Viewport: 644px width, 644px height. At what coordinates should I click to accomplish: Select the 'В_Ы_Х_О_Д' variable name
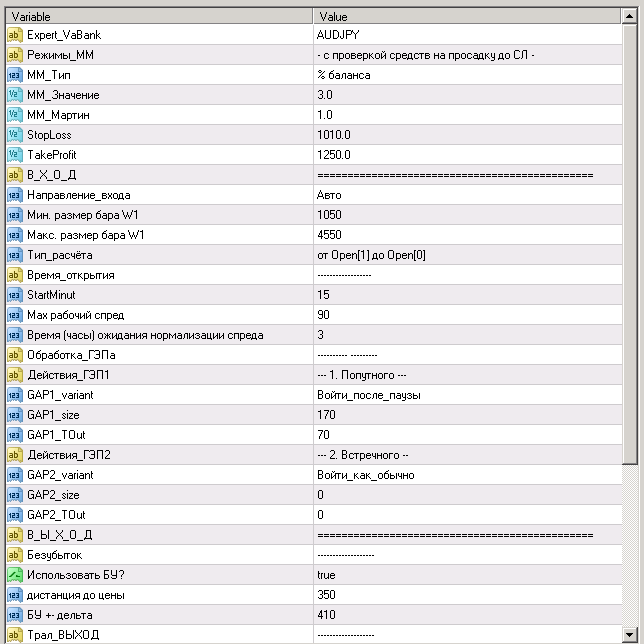[x=60, y=535]
